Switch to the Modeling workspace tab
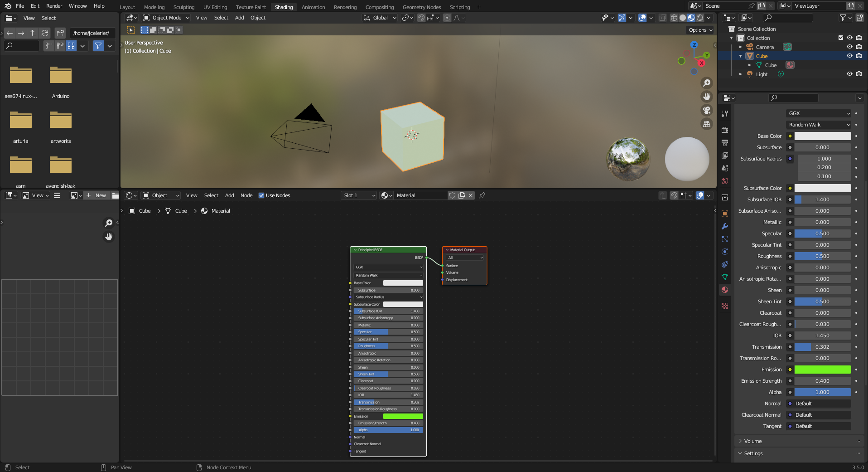Viewport: 868px width, 472px height. 154,7
